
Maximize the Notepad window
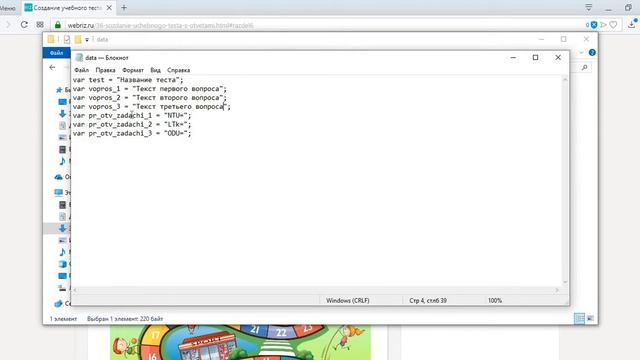[x=536, y=58]
